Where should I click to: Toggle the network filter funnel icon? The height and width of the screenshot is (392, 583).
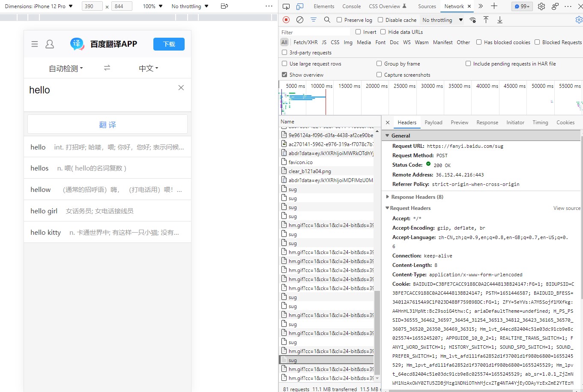pos(314,20)
